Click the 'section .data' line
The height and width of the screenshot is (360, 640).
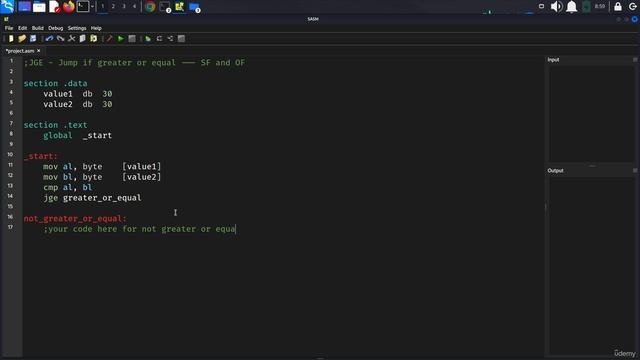point(56,83)
